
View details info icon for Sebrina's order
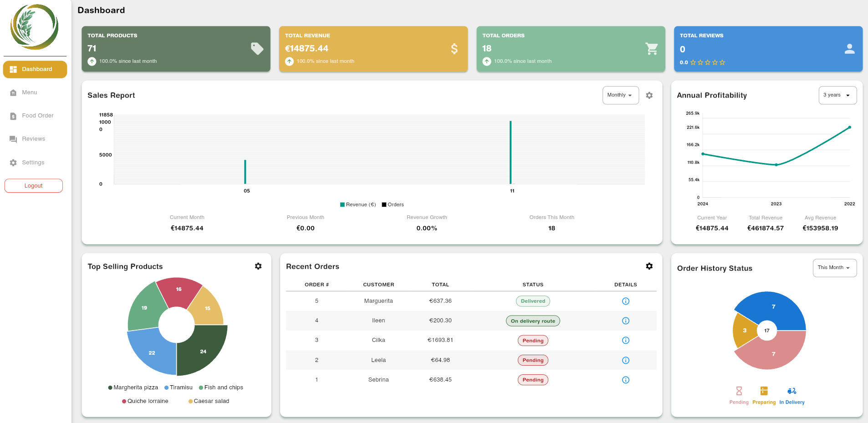click(x=626, y=380)
